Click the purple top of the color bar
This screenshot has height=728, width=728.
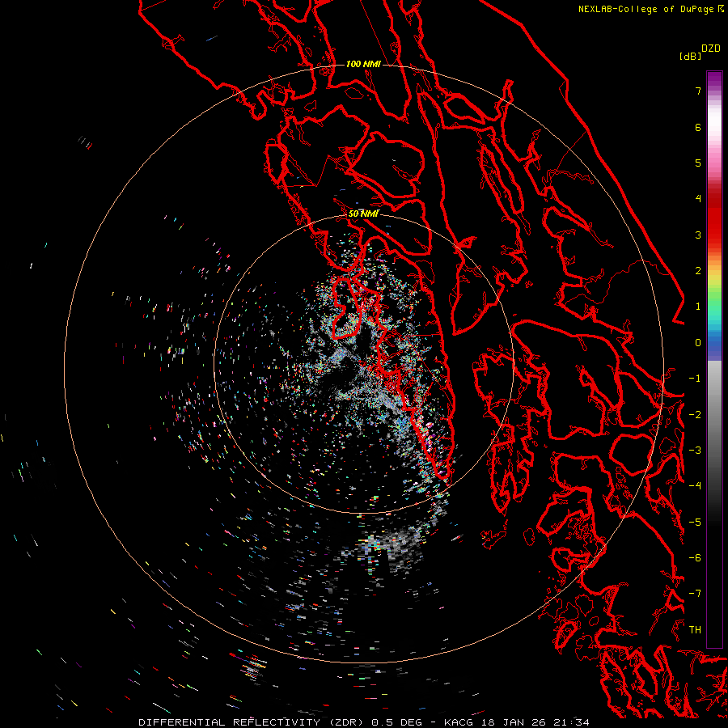click(x=714, y=79)
